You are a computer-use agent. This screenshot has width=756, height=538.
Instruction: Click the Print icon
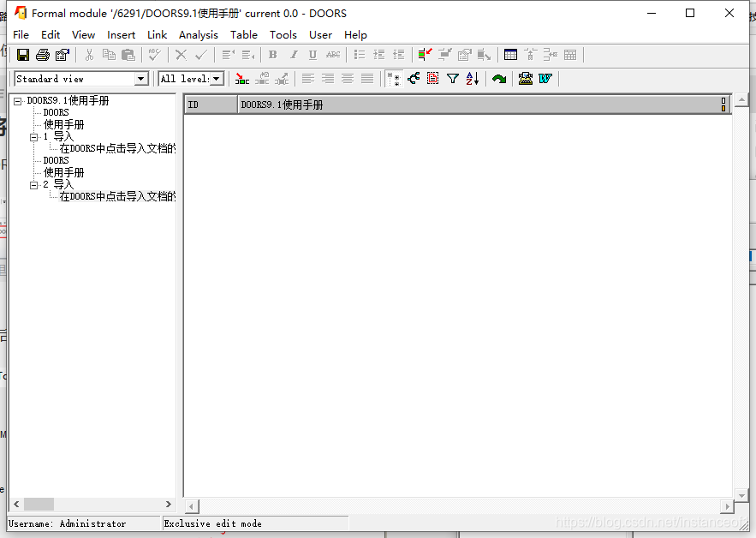point(42,54)
